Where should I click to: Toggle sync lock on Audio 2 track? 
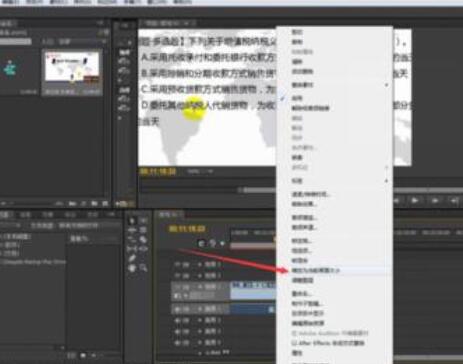[x=186, y=320]
